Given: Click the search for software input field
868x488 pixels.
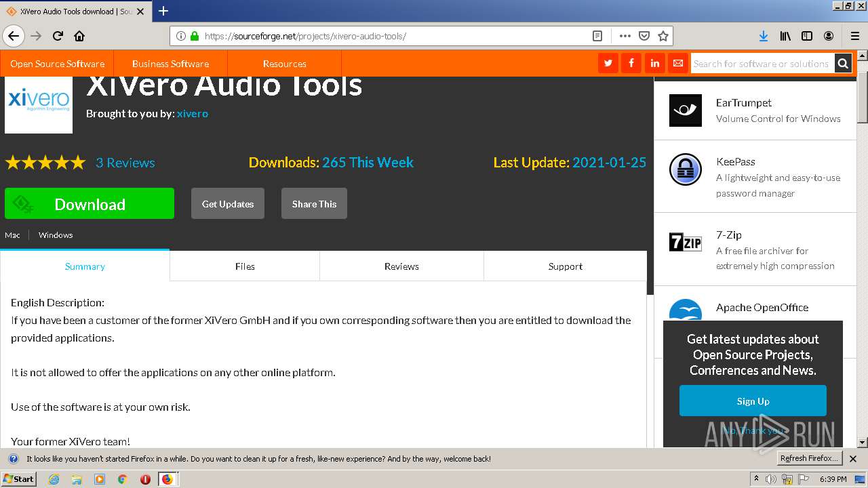Looking at the screenshot, I should click(762, 63).
